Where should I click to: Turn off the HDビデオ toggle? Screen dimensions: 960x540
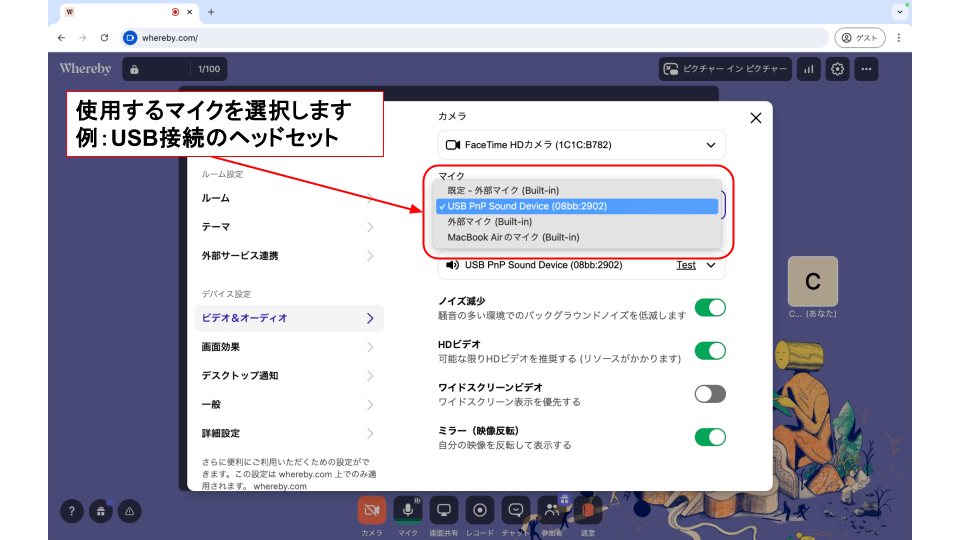pyautogui.click(x=710, y=350)
